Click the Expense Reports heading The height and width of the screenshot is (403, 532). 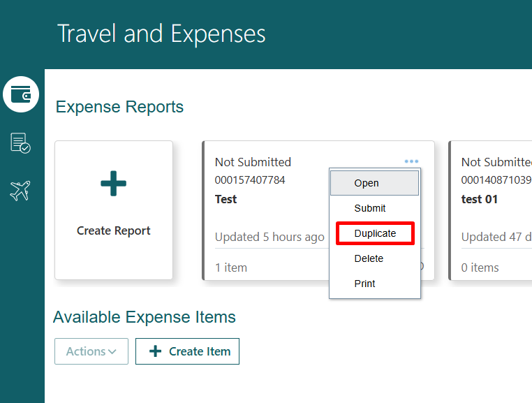(x=119, y=107)
